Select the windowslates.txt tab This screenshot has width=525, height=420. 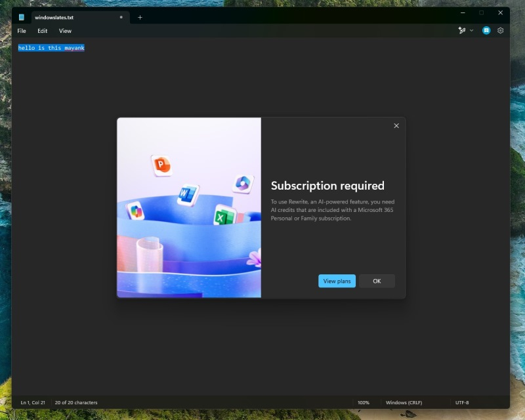(x=72, y=17)
